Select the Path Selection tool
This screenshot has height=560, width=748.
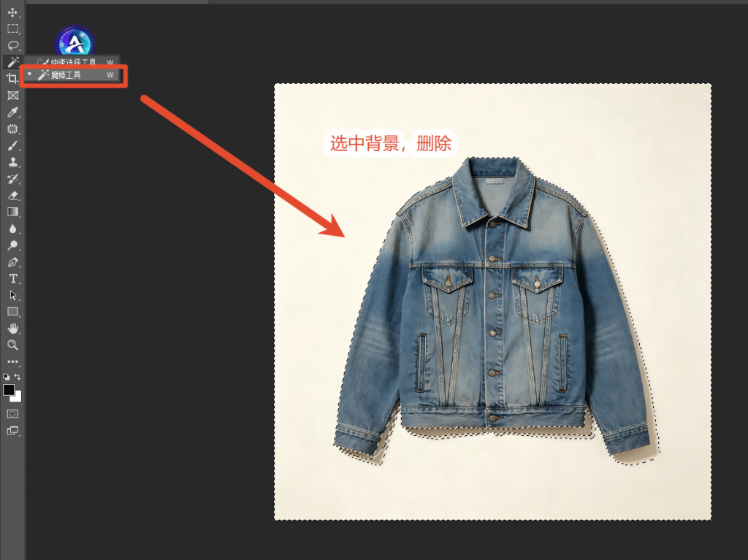[x=13, y=295]
